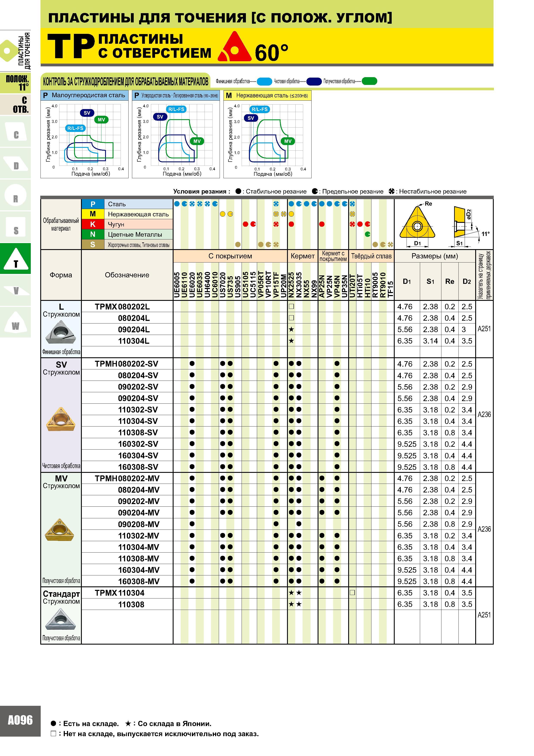
Task: Click the star marker in the 090204L row
Action: pos(291,329)
